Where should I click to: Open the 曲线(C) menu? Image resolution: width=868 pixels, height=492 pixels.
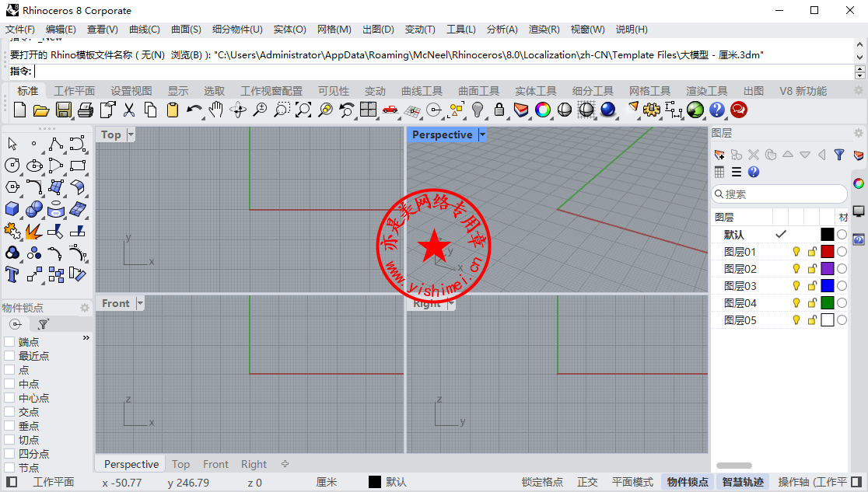[145, 30]
